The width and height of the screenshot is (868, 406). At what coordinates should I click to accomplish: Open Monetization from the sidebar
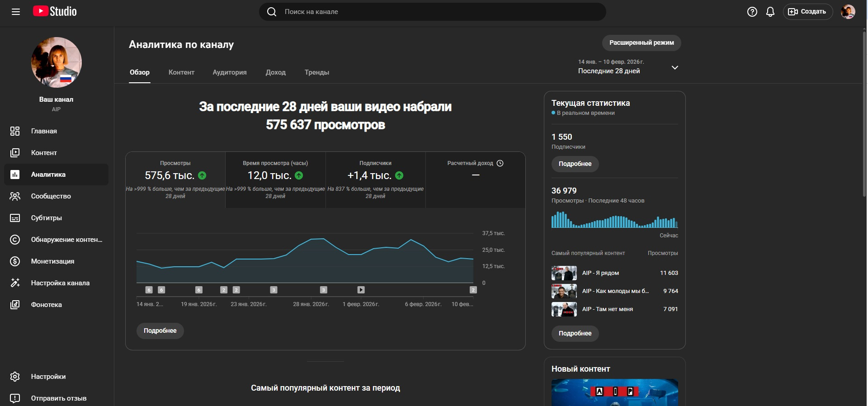tap(52, 261)
